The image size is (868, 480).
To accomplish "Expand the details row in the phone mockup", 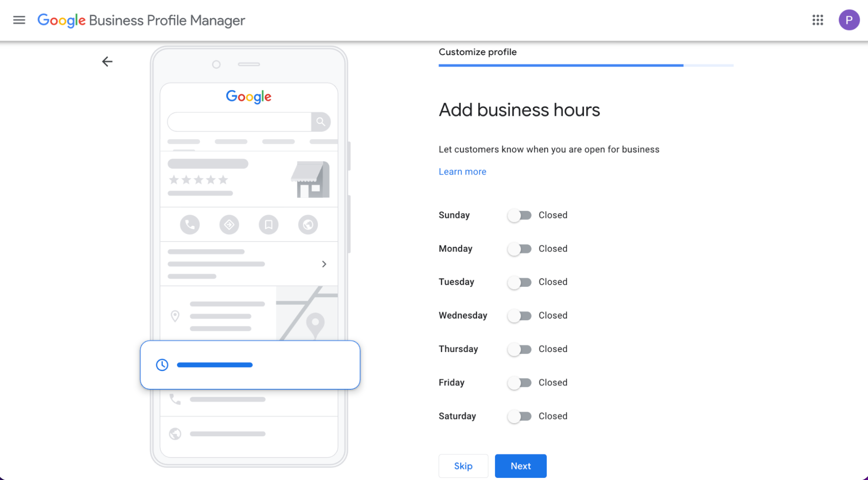I will (324, 263).
